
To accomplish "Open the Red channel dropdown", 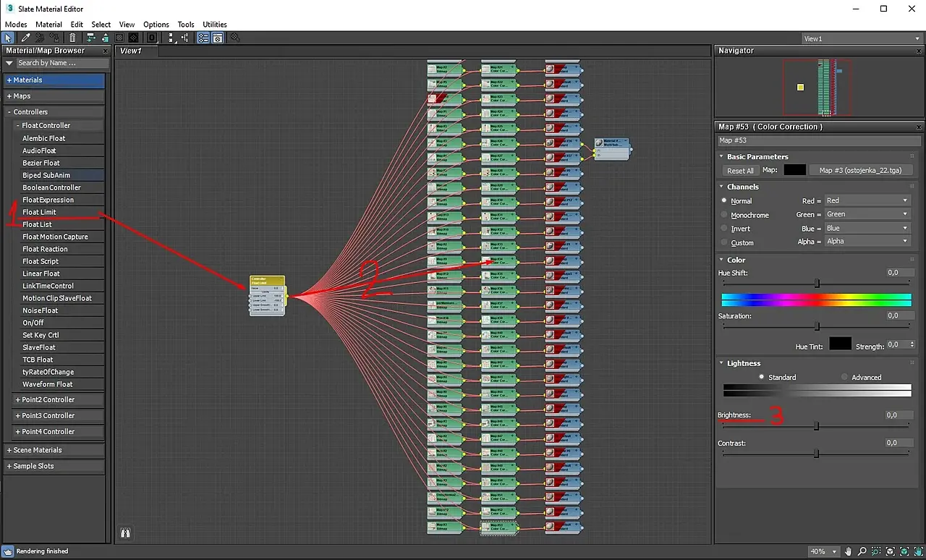I will (867, 200).
